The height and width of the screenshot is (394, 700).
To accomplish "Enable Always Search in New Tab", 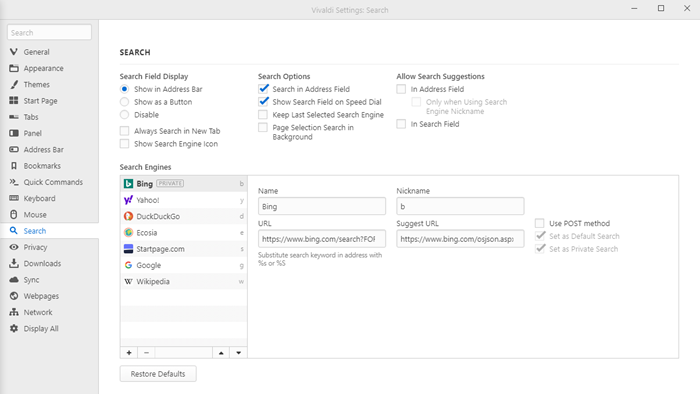I will point(125,131).
